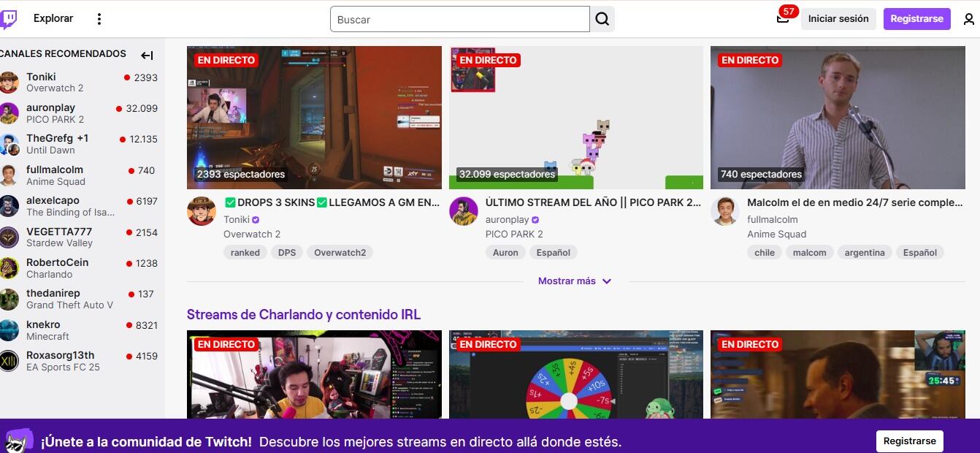Collapse the recommended channels sidebar
Viewport: 980px width, 453px height.
click(147, 55)
